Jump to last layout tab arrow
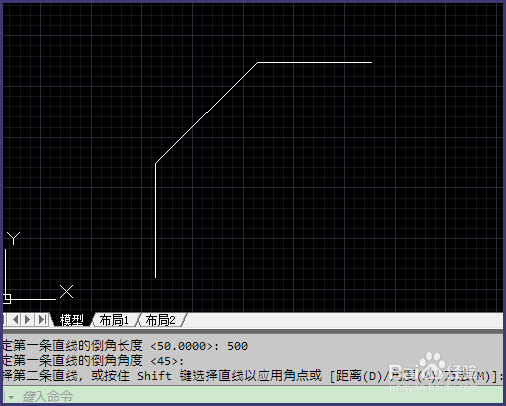The height and width of the screenshot is (406, 506). click(x=42, y=320)
